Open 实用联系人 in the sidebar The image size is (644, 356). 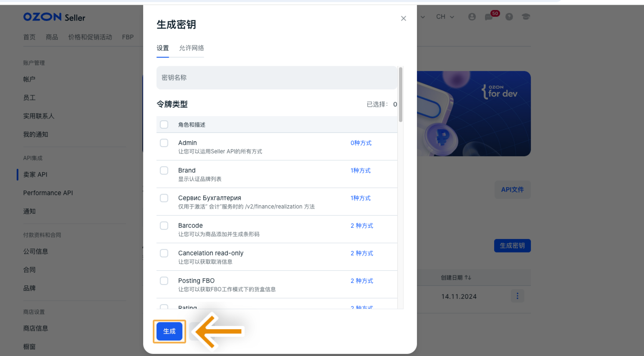click(39, 116)
